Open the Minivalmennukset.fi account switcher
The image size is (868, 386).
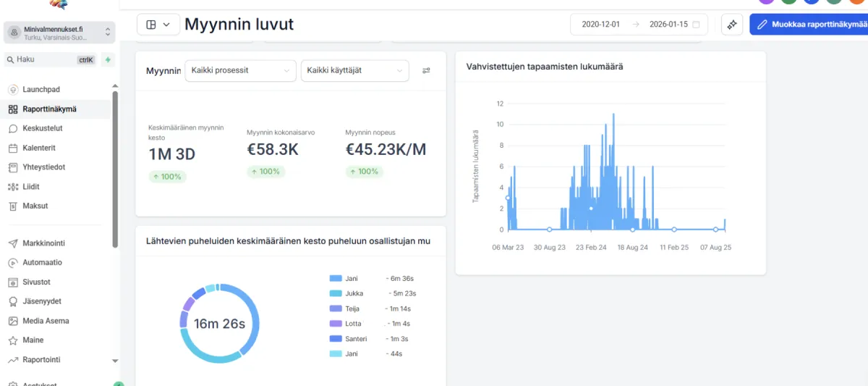pos(59,32)
